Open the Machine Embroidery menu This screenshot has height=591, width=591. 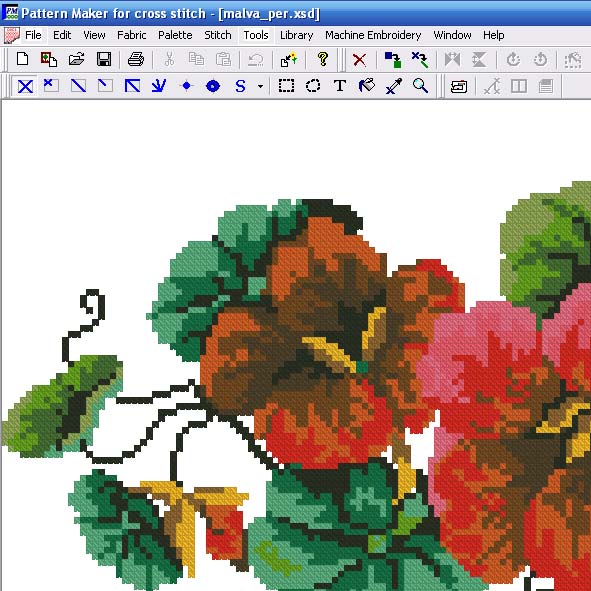[373, 35]
